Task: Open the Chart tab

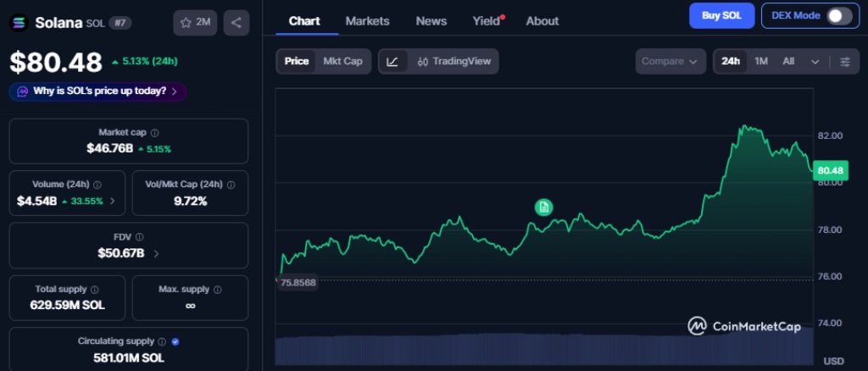Action: tap(304, 21)
